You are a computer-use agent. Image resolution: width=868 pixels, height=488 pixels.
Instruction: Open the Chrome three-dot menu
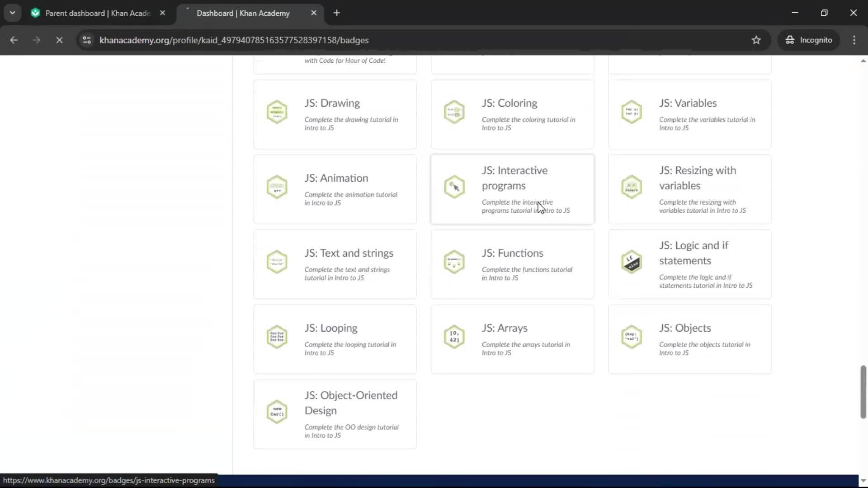(854, 40)
